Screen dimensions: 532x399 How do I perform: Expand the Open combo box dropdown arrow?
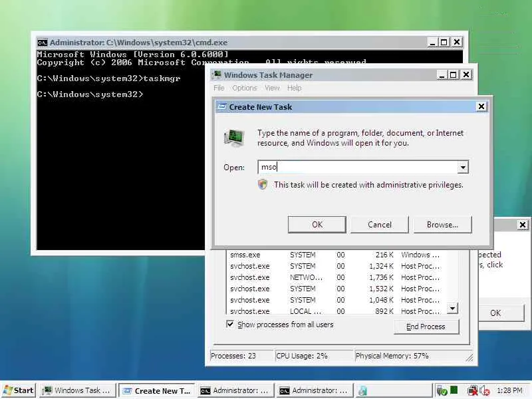pos(463,167)
